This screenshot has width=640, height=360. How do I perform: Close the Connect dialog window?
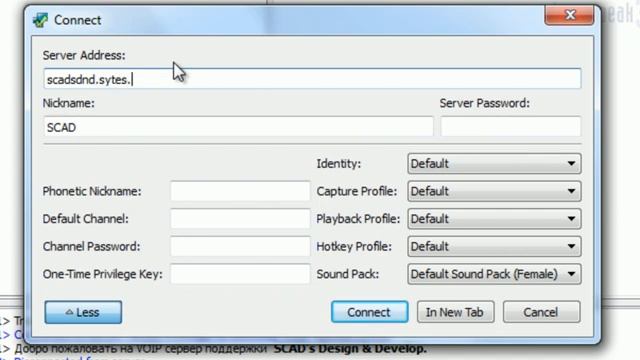[569, 16]
